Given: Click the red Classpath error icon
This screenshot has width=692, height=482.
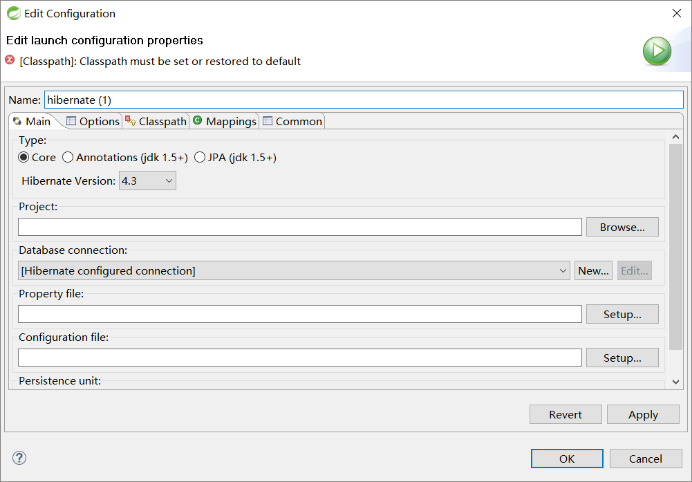Looking at the screenshot, I should (10, 60).
